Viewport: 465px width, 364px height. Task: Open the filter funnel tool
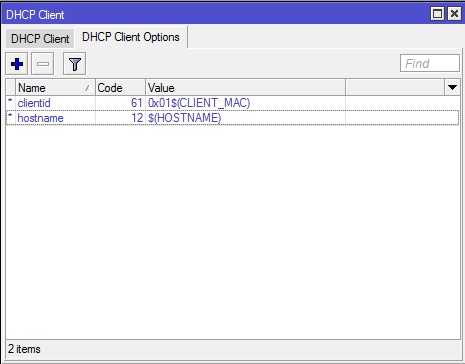click(x=74, y=63)
